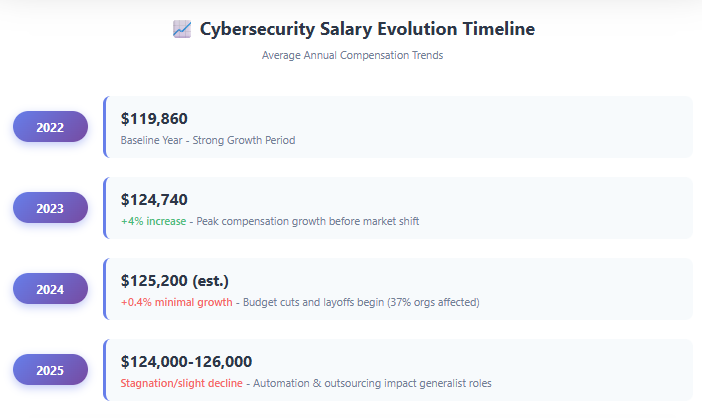
Task: Click the $119,860 salary figure
Action: pyautogui.click(x=154, y=119)
